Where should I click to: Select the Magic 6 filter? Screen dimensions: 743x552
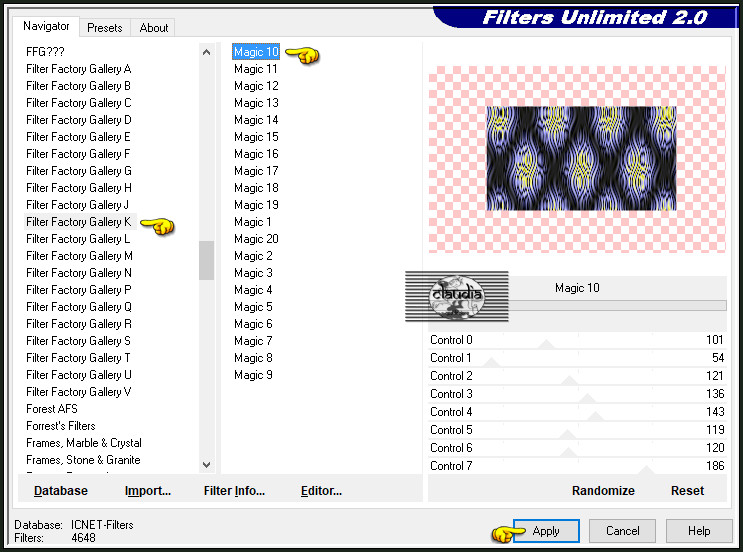(253, 324)
